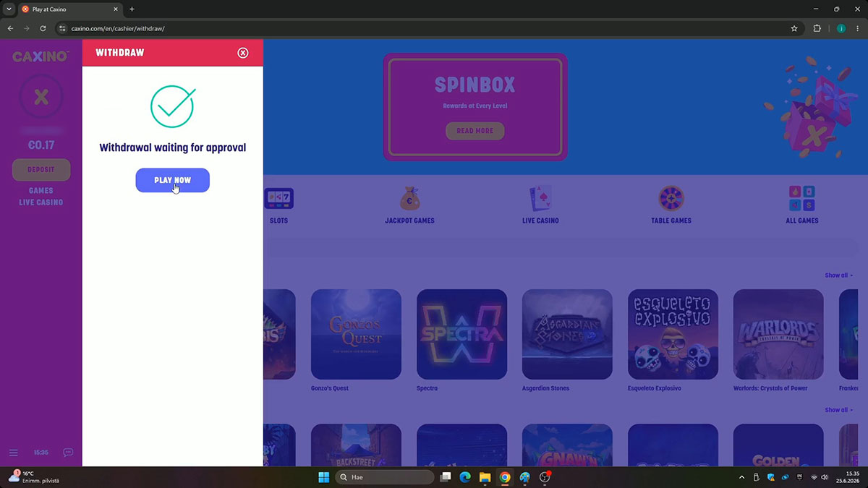Click the Asgardian Stones title text
This screenshot has height=488, width=868.
545,388
